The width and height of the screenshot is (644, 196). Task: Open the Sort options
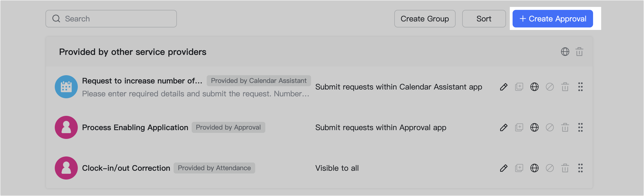484,18
